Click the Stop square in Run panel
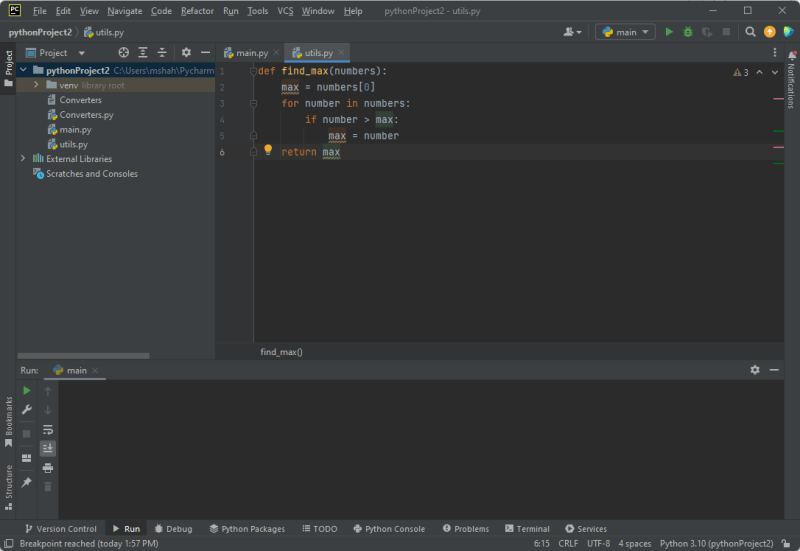This screenshot has width=800, height=551. click(x=27, y=434)
